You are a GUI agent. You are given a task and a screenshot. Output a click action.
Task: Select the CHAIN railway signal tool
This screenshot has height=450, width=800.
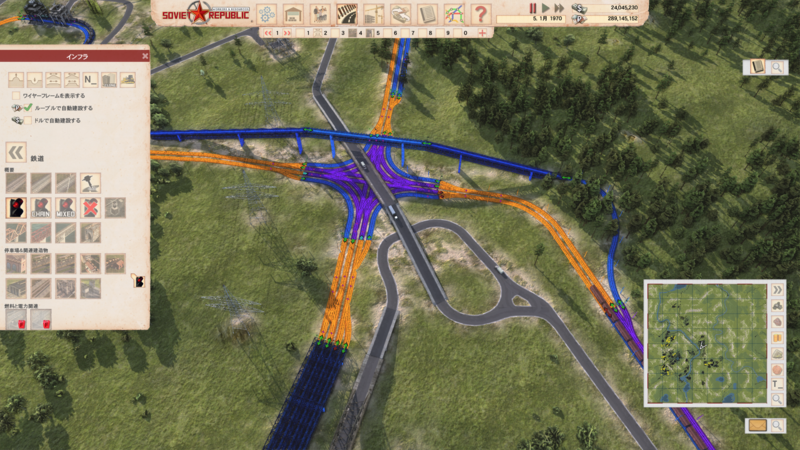coord(41,207)
